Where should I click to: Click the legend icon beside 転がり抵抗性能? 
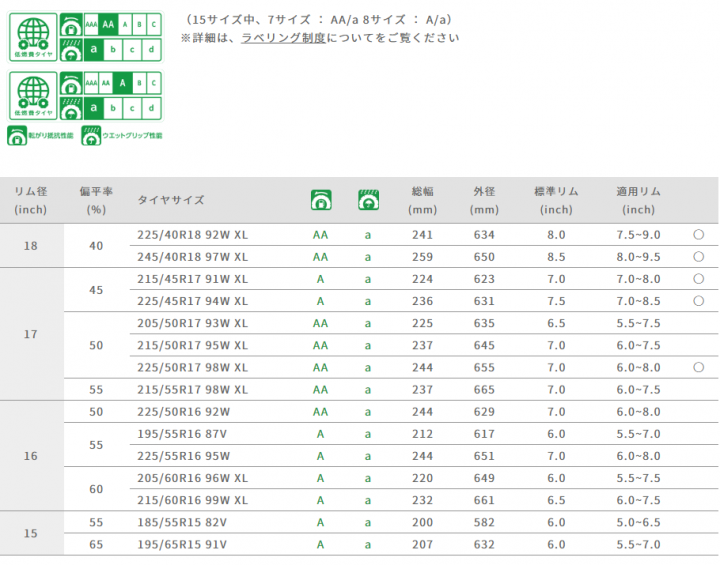point(17,136)
